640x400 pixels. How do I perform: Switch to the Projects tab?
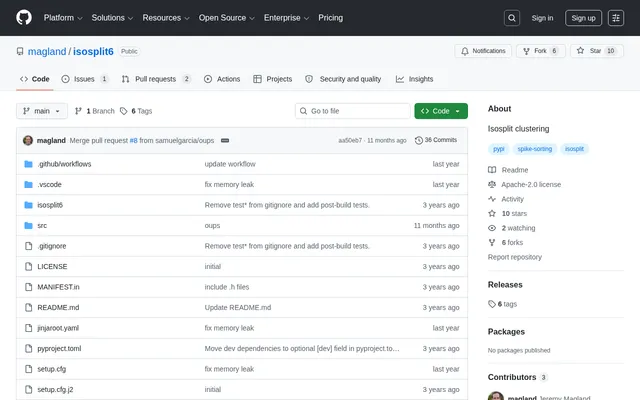tap(273, 79)
